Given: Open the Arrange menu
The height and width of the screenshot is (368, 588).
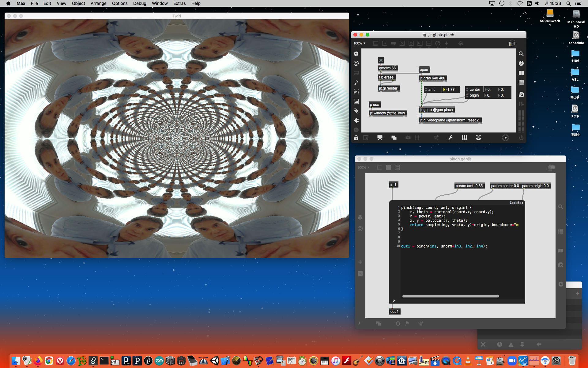Looking at the screenshot, I should pyautogui.click(x=98, y=3).
